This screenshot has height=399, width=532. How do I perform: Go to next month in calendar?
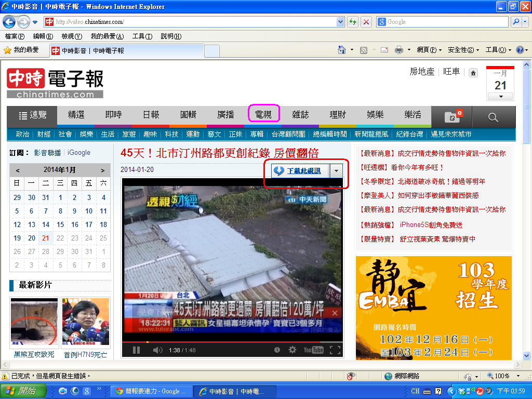tap(103, 170)
